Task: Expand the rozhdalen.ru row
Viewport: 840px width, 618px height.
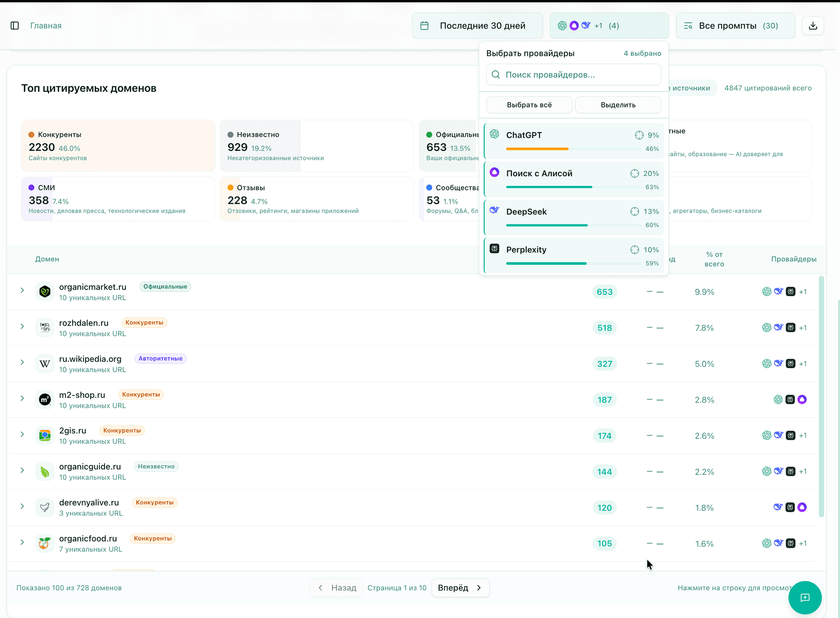Action: click(x=22, y=326)
